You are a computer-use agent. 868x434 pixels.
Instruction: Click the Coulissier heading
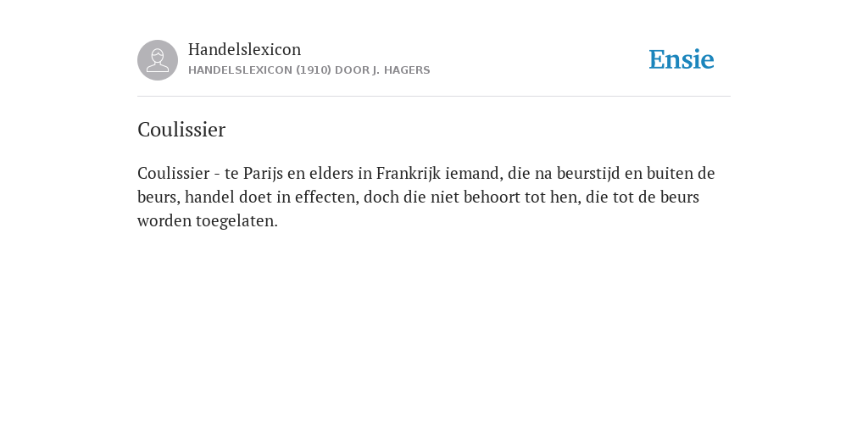181,130
